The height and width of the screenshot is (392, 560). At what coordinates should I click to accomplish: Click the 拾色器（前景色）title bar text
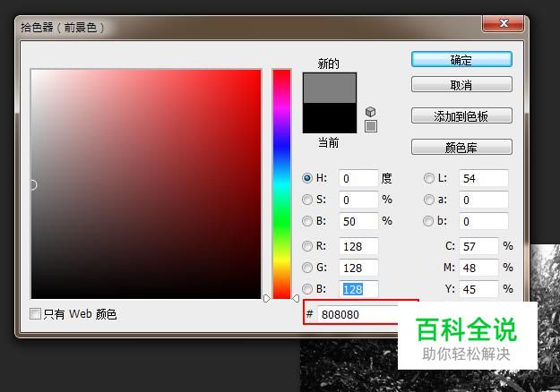tap(63, 27)
